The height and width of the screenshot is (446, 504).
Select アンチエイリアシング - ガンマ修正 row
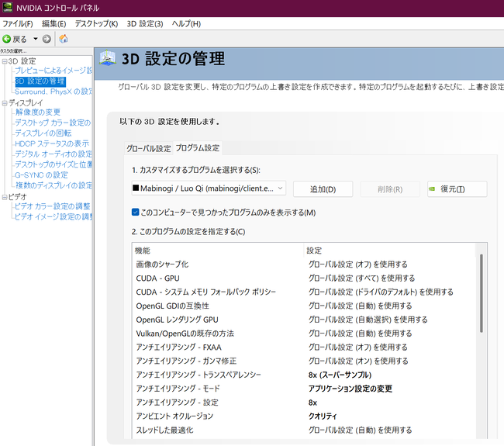[303, 361]
